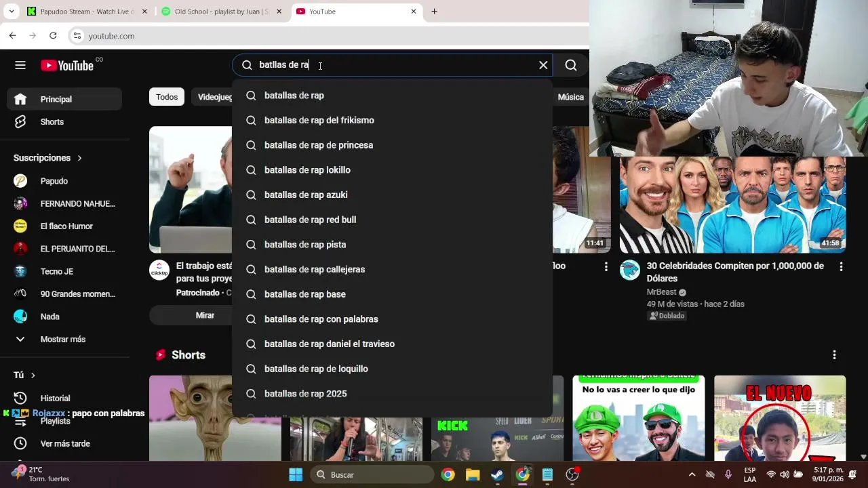
Task: Open EL PERUANITO DEL... subscription
Action: pos(65,249)
